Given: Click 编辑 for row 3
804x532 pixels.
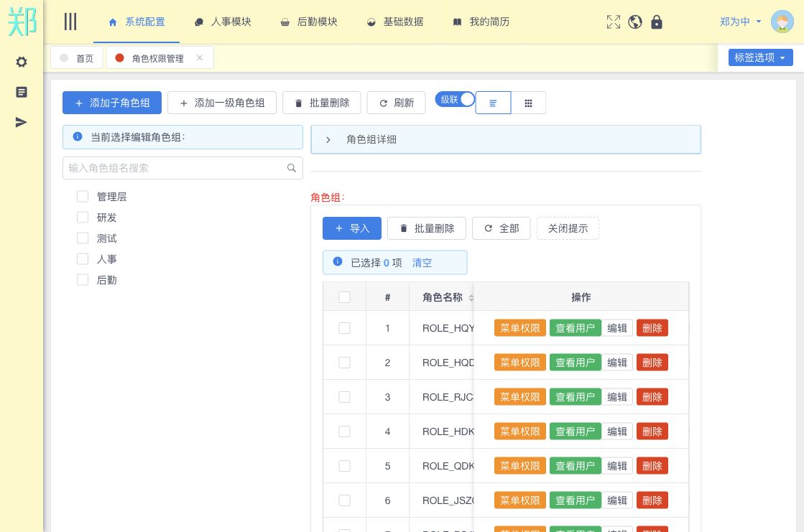Looking at the screenshot, I should tap(617, 397).
